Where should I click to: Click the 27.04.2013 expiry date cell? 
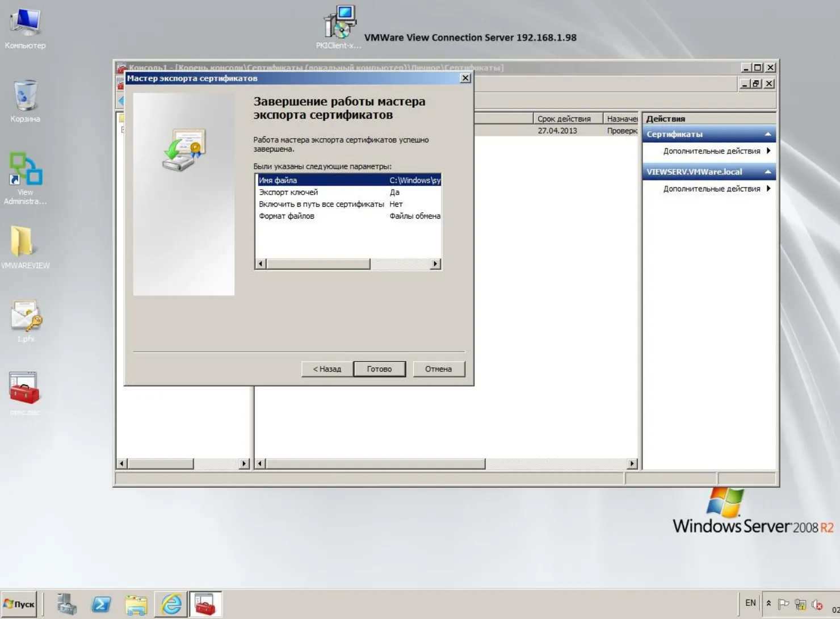[557, 131]
